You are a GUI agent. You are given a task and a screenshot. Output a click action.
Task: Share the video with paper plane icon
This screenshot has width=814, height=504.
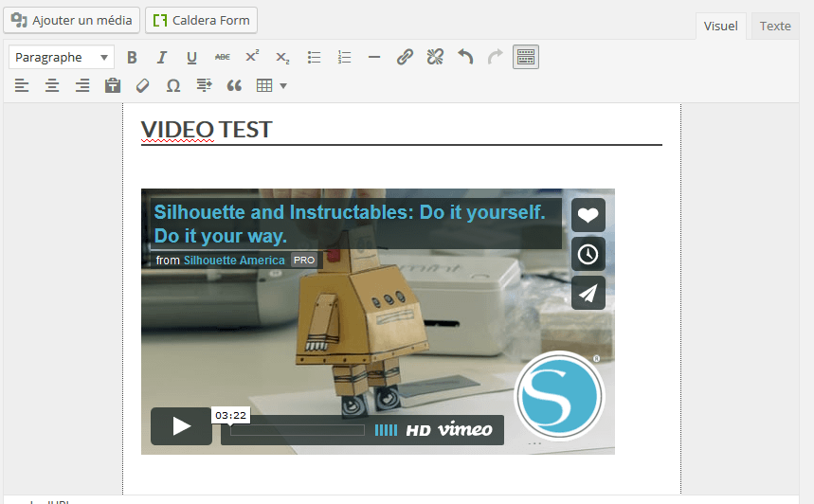[588, 294]
